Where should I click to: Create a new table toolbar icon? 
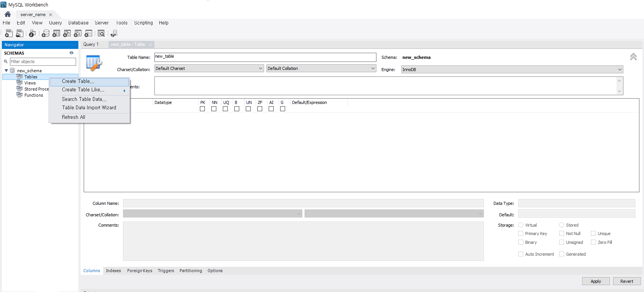click(56, 34)
